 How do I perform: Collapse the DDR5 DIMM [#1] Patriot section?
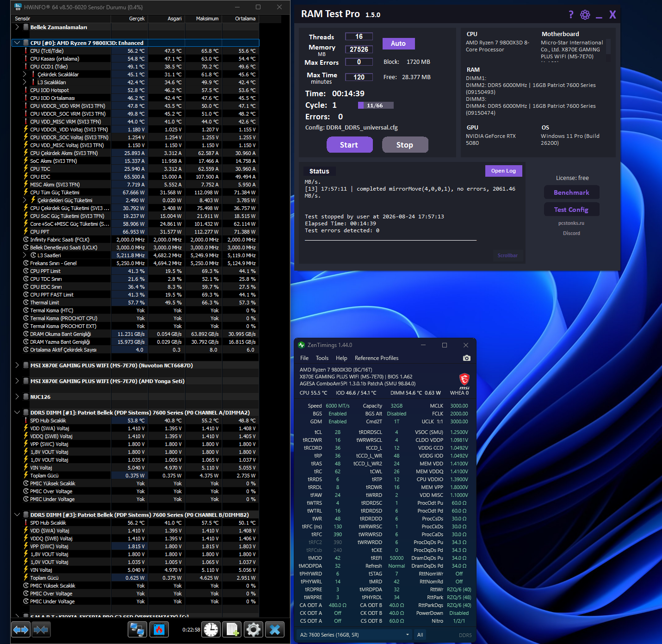(x=17, y=413)
